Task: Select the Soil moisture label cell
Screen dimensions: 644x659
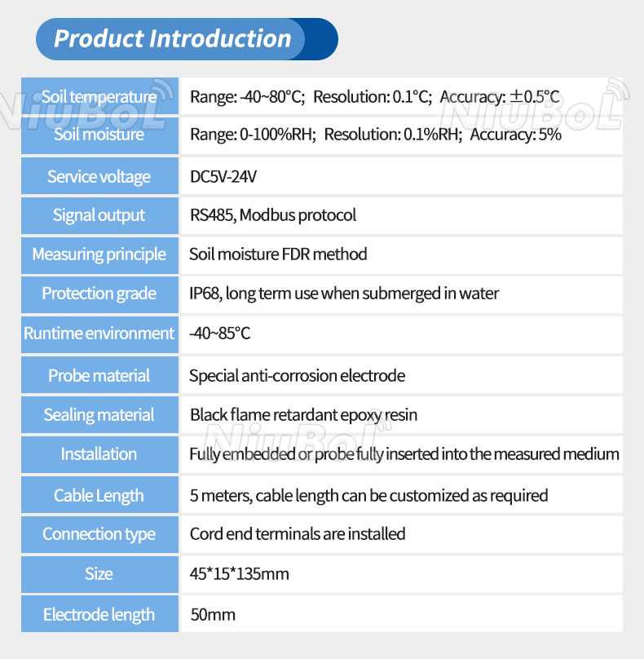Action: (x=99, y=135)
